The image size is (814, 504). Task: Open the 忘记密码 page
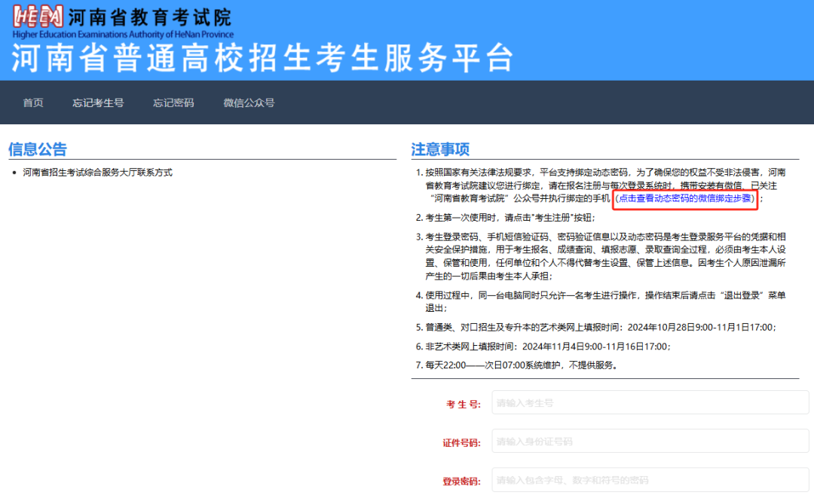pyautogui.click(x=173, y=102)
